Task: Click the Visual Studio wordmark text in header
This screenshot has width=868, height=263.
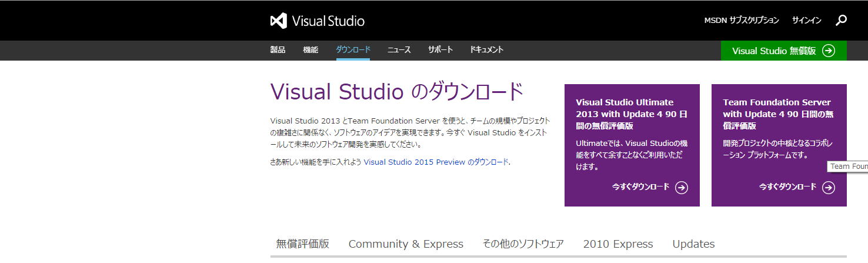Action: [328, 21]
